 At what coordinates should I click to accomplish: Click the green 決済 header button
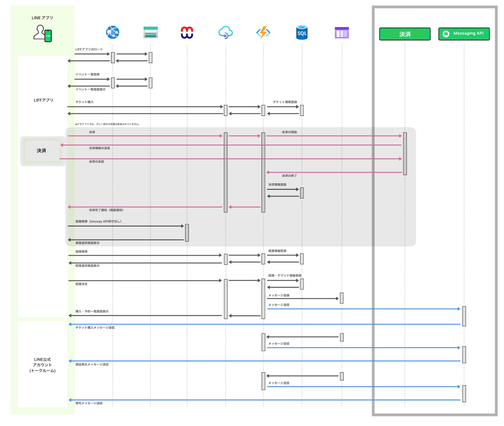(x=404, y=34)
